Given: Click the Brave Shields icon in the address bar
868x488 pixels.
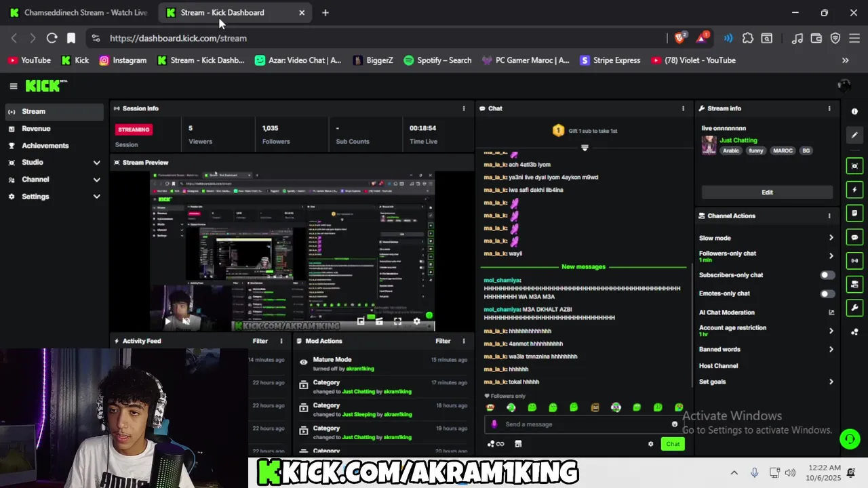Looking at the screenshot, I should pos(680,38).
